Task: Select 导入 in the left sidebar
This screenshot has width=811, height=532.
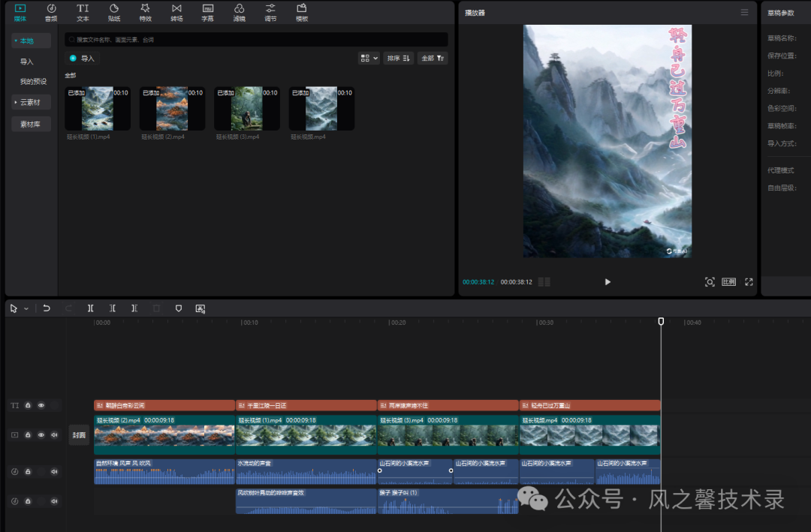Action: click(x=26, y=62)
